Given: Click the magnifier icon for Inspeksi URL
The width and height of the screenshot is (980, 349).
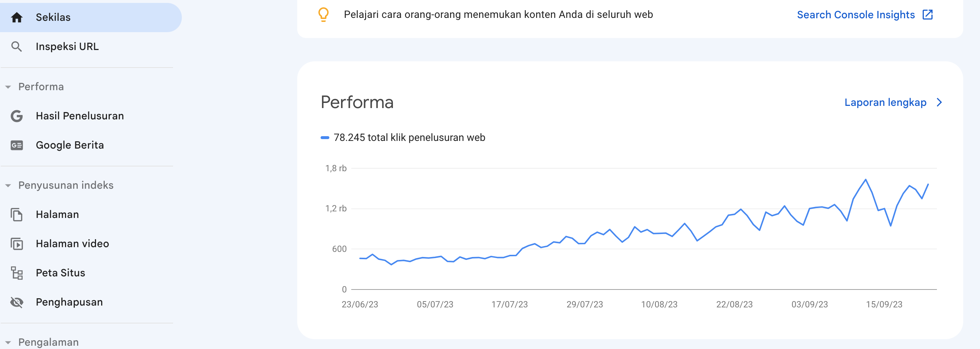Looking at the screenshot, I should click(17, 47).
